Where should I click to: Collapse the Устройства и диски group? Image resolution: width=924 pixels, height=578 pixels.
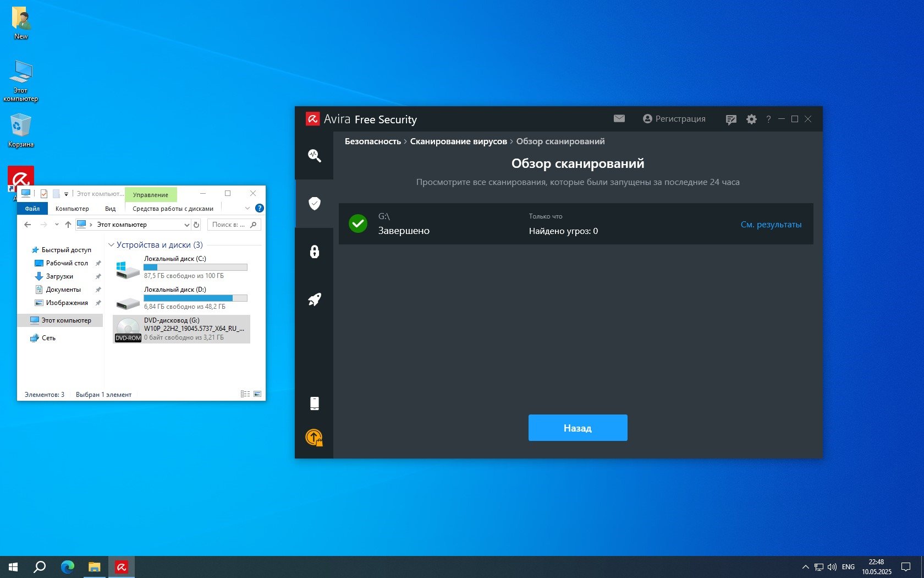[112, 245]
